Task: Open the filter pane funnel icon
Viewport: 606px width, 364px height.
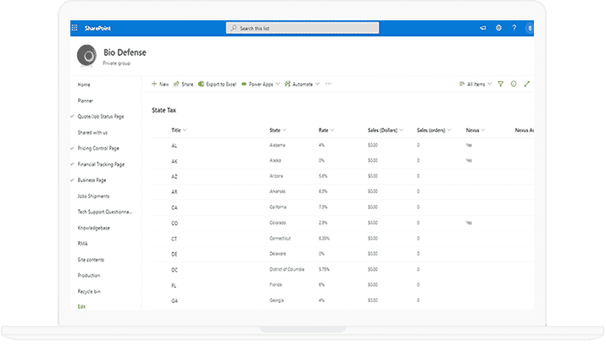Action: pos(501,85)
